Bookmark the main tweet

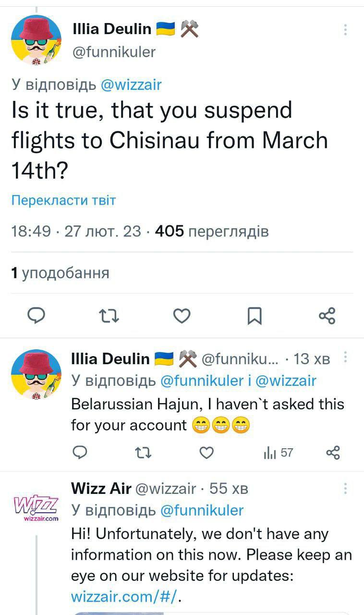coord(255,316)
